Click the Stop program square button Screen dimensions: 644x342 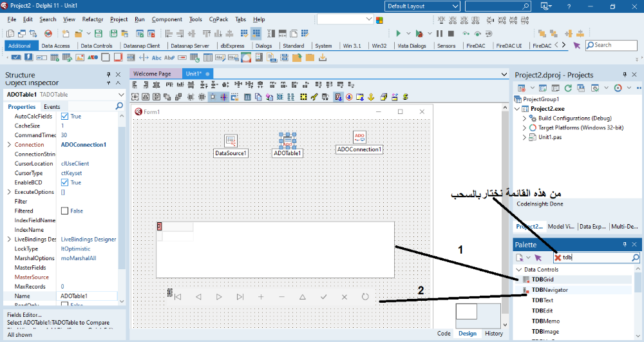(x=451, y=33)
